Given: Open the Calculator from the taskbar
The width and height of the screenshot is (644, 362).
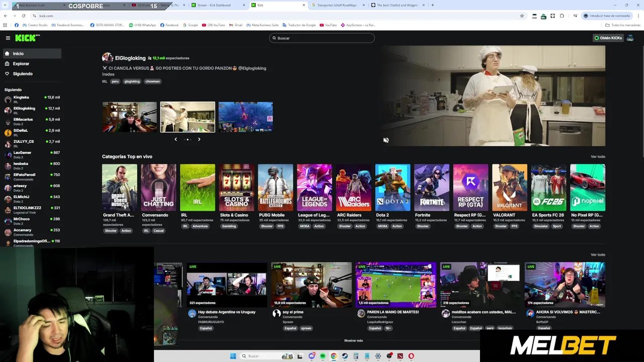Looking at the screenshot, I should click(356, 356).
